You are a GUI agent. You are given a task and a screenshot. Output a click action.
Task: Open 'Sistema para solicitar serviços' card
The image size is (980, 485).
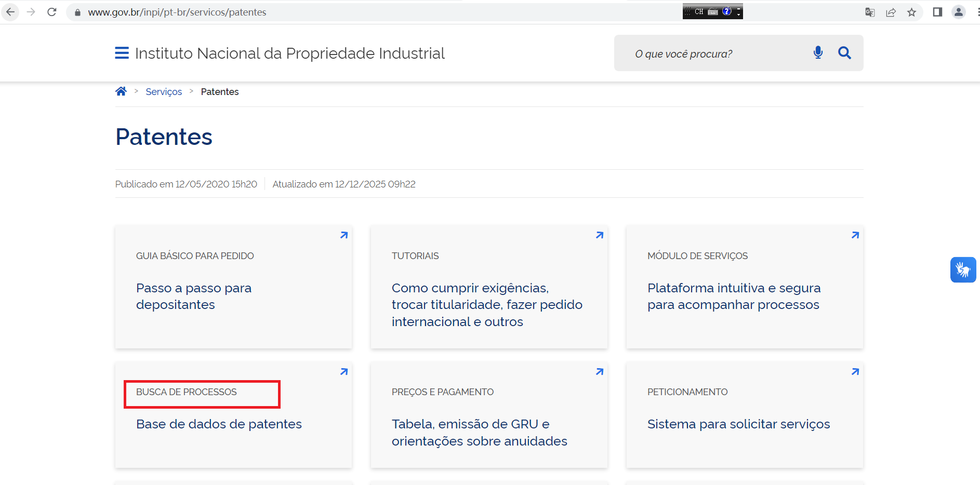click(x=738, y=424)
